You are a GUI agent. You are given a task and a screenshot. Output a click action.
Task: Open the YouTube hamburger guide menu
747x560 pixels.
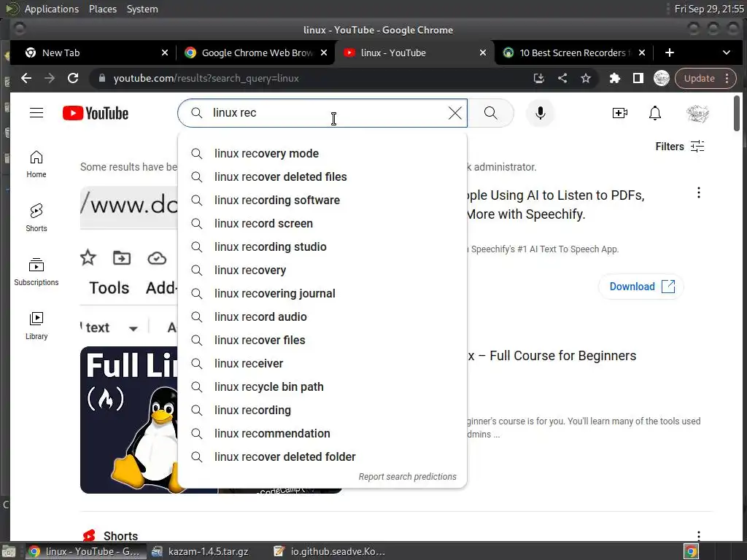point(36,113)
